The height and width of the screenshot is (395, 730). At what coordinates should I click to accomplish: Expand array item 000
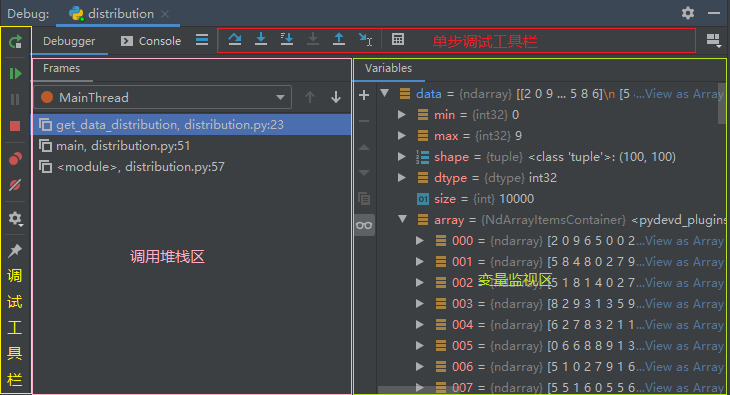[x=419, y=240]
